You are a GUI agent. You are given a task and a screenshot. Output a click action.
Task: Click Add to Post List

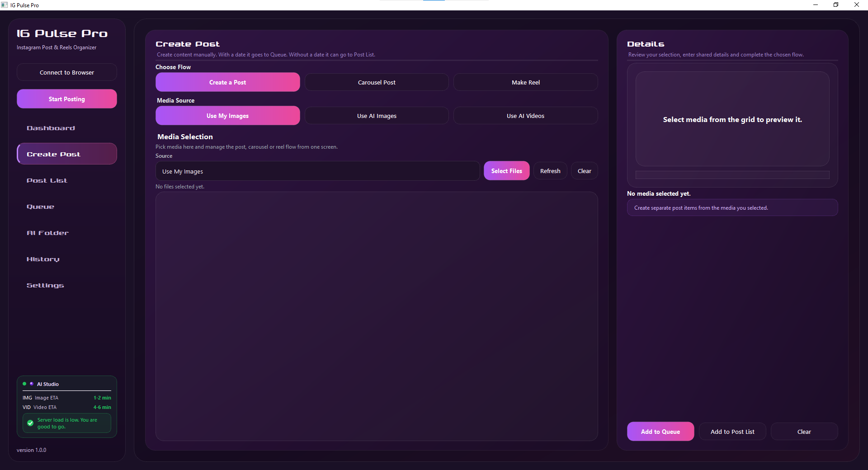(x=732, y=432)
